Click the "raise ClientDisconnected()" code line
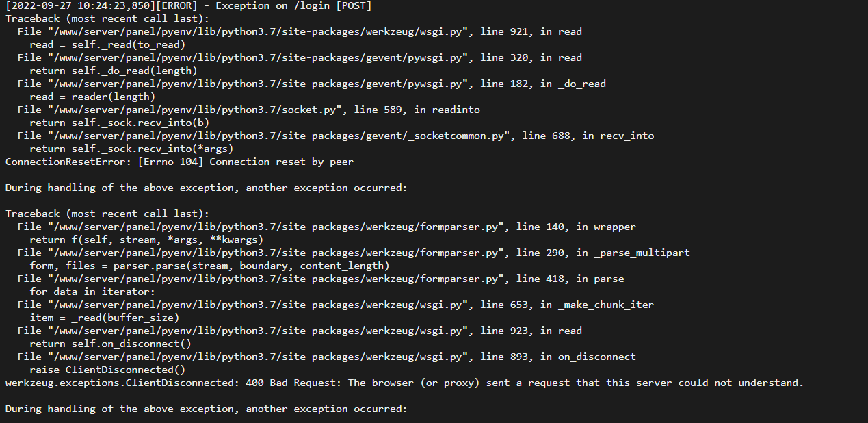The image size is (868, 423). (107, 370)
